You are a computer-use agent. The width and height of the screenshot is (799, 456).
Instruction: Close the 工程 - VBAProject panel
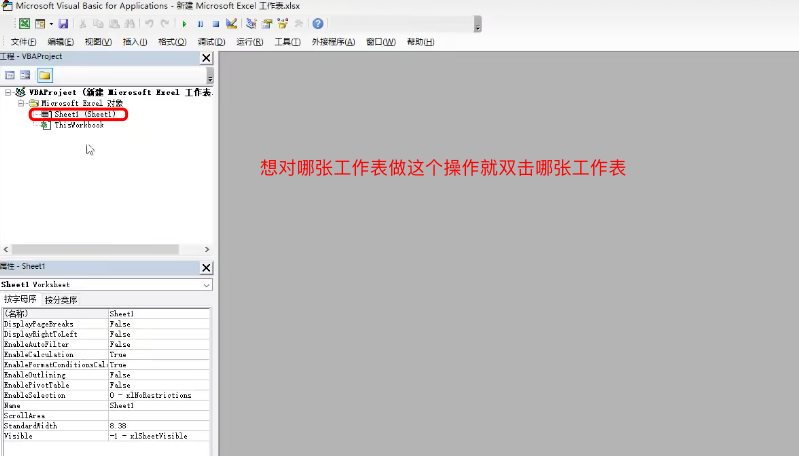pyautogui.click(x=206, y=58)
